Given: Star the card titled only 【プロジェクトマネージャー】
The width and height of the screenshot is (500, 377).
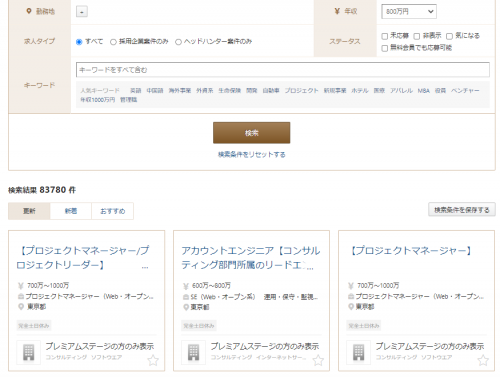Looking at the screenshot, I should coord(483,360).
